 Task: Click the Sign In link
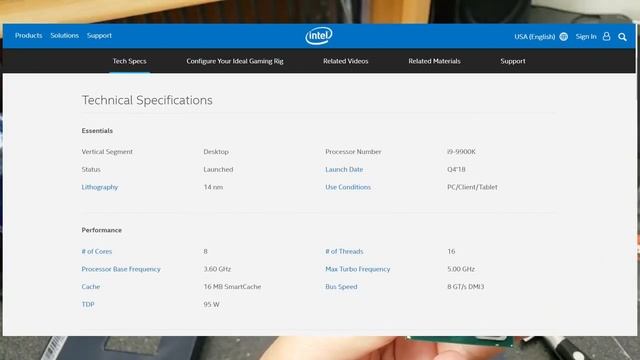click(x=586, y=36)
